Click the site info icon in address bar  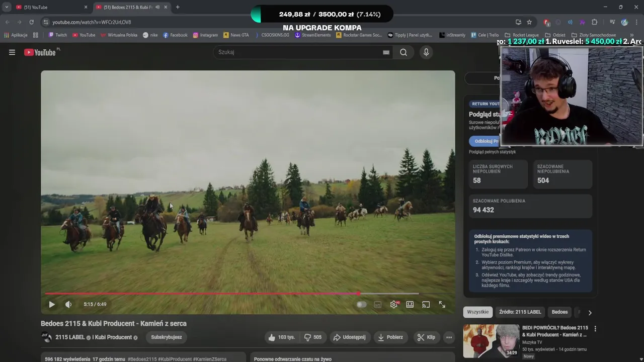click(x=46, y=22)
